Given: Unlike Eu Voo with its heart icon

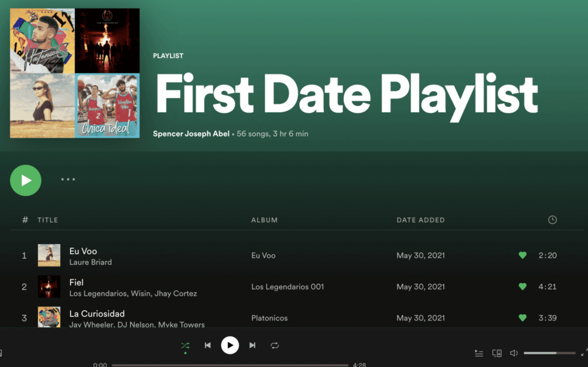Looking at the screenshot, I should 523,255.
